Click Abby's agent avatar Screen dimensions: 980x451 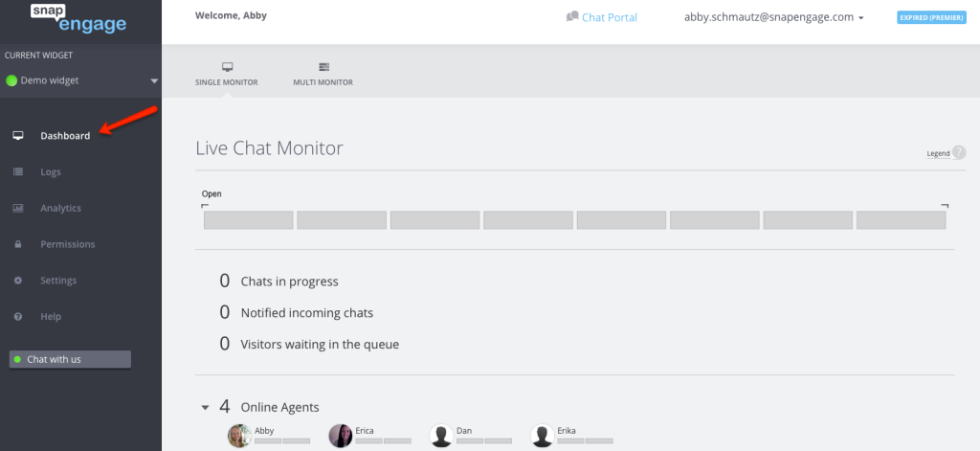point(239,436)
